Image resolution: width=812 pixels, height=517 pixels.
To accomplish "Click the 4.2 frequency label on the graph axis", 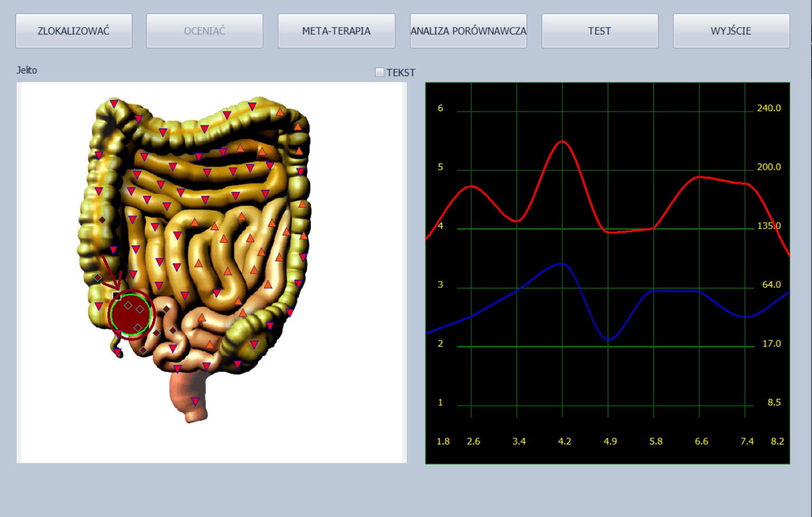I will [564, 441].
